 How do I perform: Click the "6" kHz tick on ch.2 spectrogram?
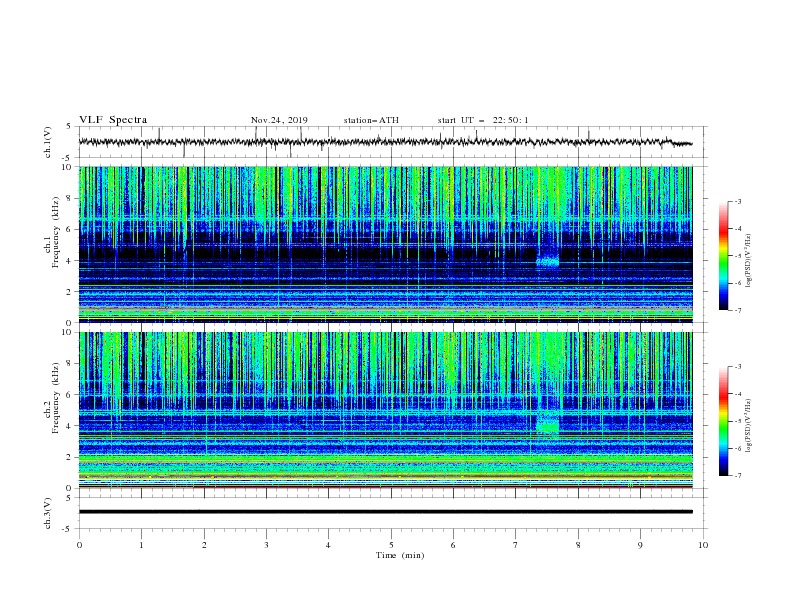tap(70, 395)
